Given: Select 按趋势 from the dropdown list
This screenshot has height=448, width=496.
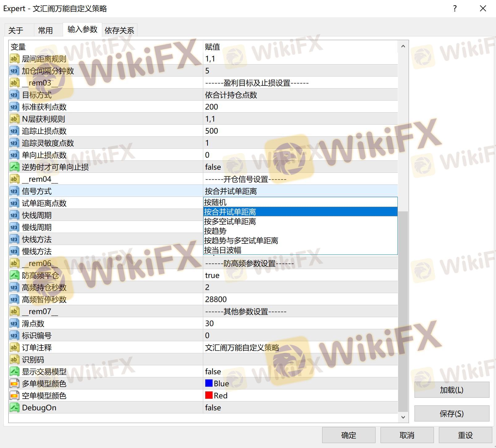Looking at the screenshot, I should (x=215, y=231).
